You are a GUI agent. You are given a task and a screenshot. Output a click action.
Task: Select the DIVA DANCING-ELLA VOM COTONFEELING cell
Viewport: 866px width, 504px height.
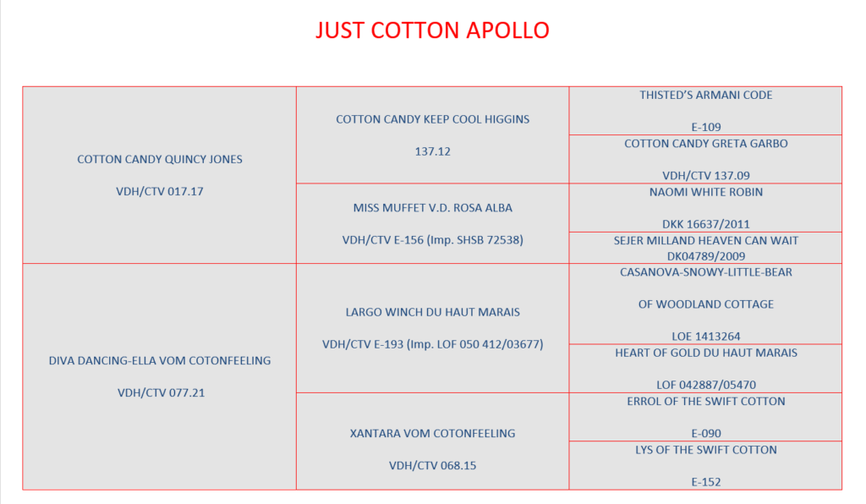click(160, 376)
